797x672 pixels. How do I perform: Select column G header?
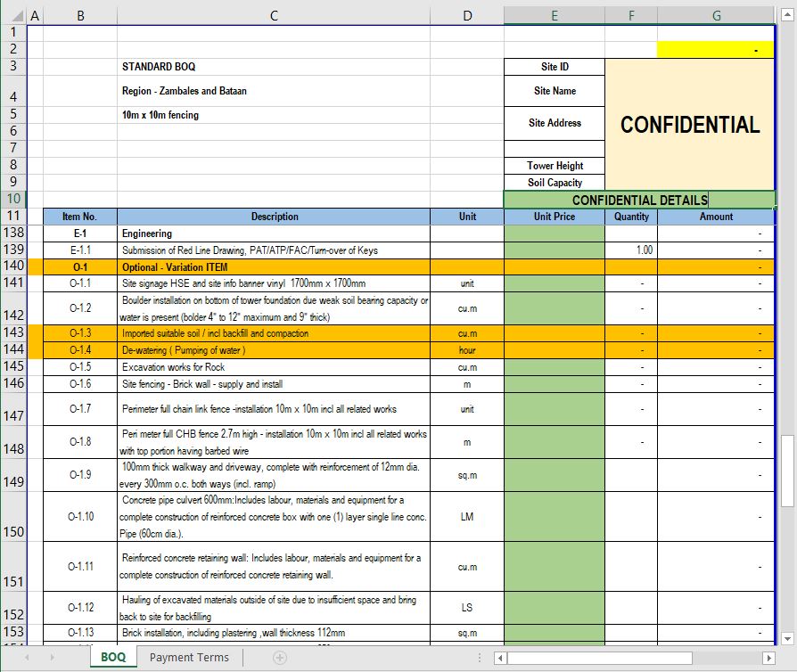tap(716, 16)
